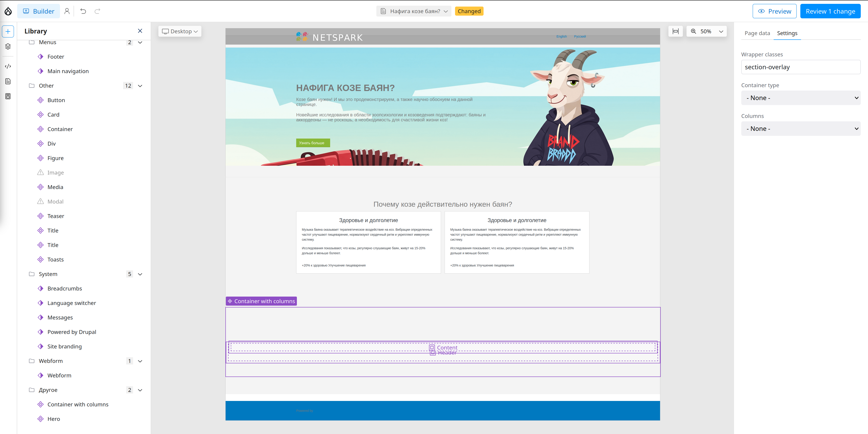Click the plus add icon in sidebar
868x434 pixels.
click(x=8, y=31)
